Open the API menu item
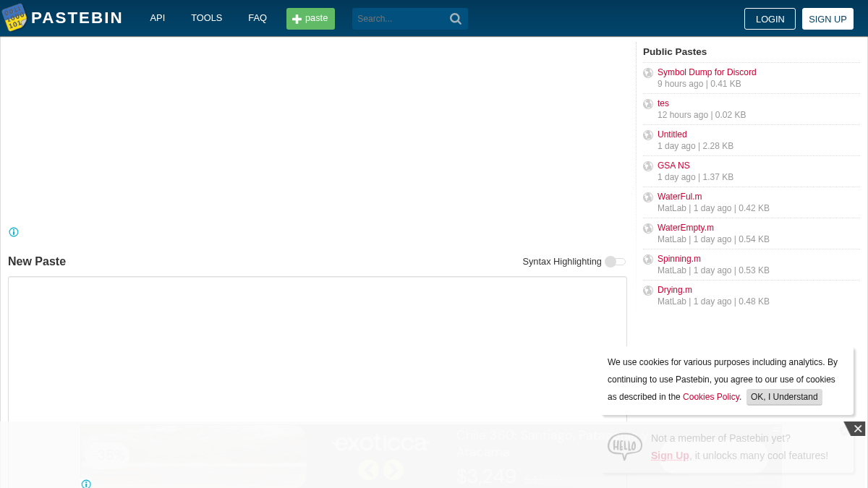This screenshot has height=488, width=868. [x=158, y=18]
